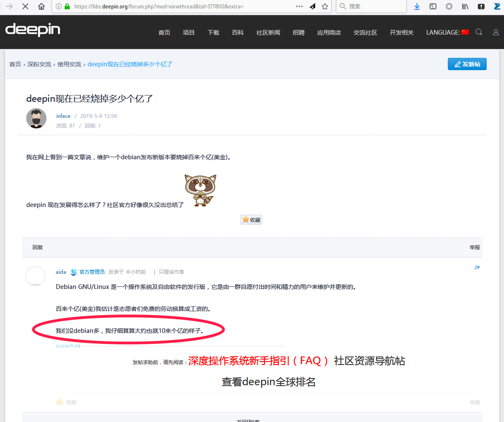This screenshot has height=422, width=504.
Task: Bookmark this page with the star icon
Action: (x=325, y=6)
